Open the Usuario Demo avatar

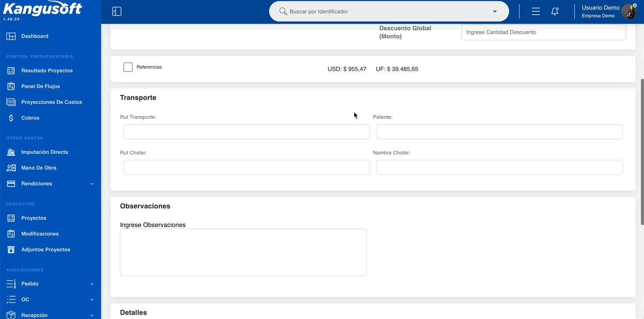tap(629, 12)
